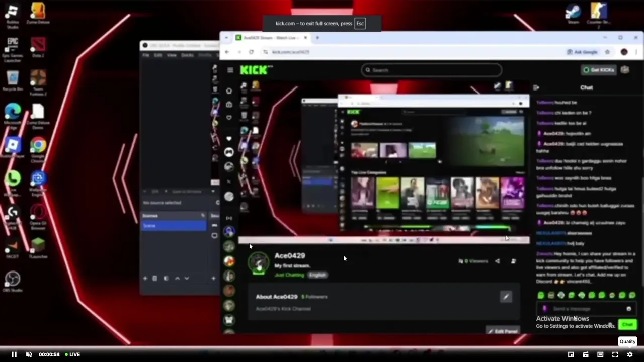
Task: Go back in the Chrome browser
Action: [227, 52]
